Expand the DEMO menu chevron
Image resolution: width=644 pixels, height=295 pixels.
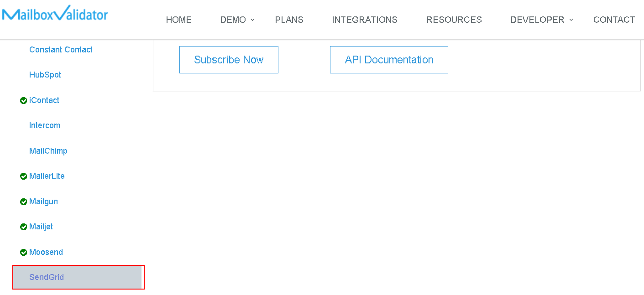(252, 20)
